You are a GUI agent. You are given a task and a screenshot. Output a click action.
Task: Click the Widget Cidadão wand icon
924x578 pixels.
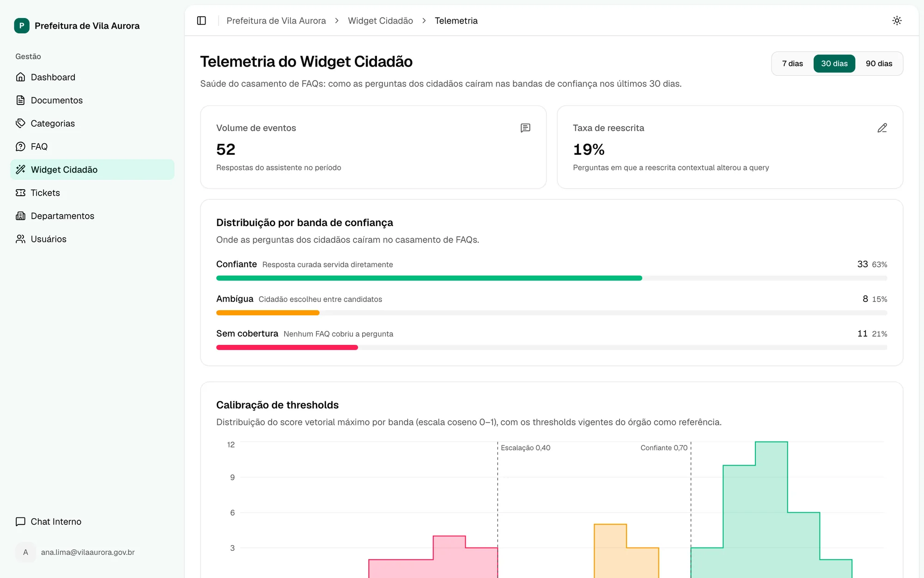click(20, 170)
